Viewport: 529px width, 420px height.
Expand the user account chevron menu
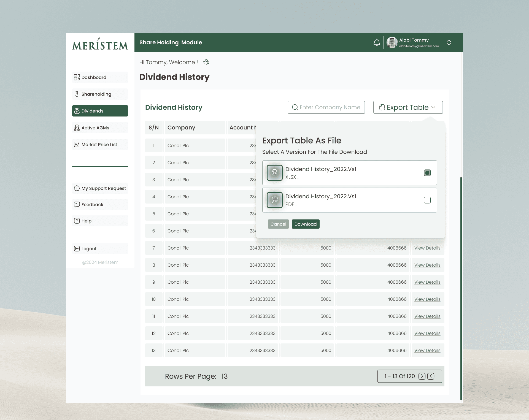click(449, 42)
